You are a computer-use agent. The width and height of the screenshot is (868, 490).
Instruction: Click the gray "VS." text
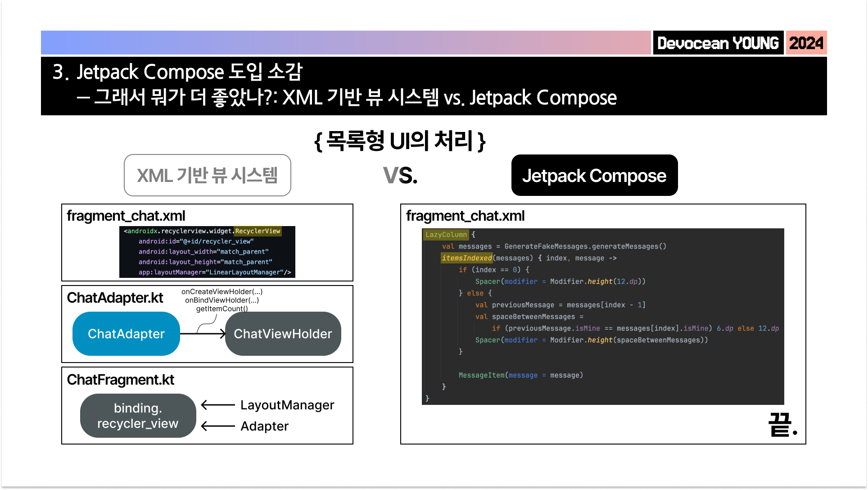click(x=400, y=175)
